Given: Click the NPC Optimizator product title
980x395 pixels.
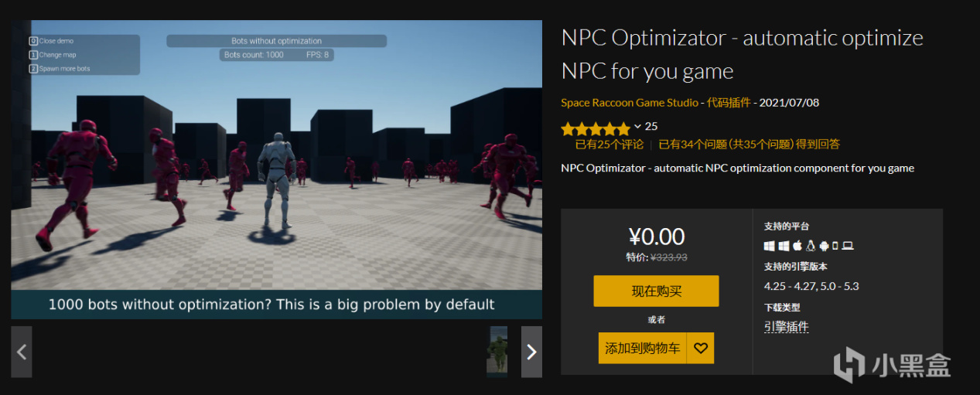Looking at the screenshot, I should (x=742, y=54).
